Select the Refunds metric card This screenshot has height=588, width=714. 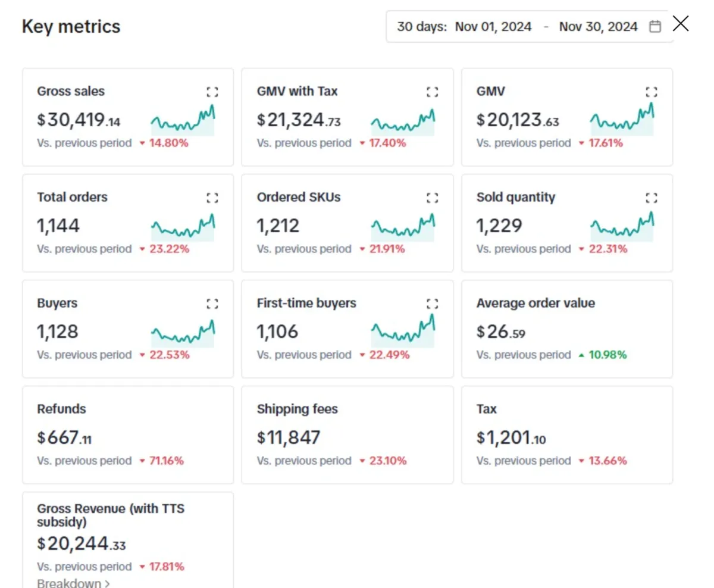click(128, 434)
